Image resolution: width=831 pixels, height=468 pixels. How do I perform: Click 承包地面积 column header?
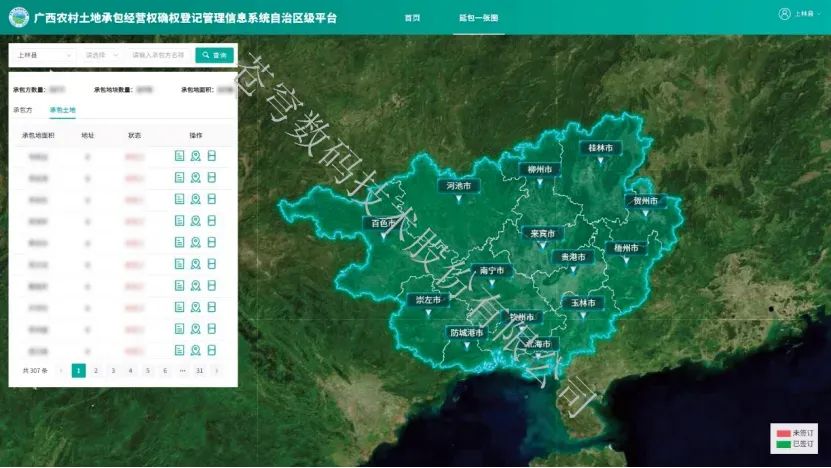(38, 136)
